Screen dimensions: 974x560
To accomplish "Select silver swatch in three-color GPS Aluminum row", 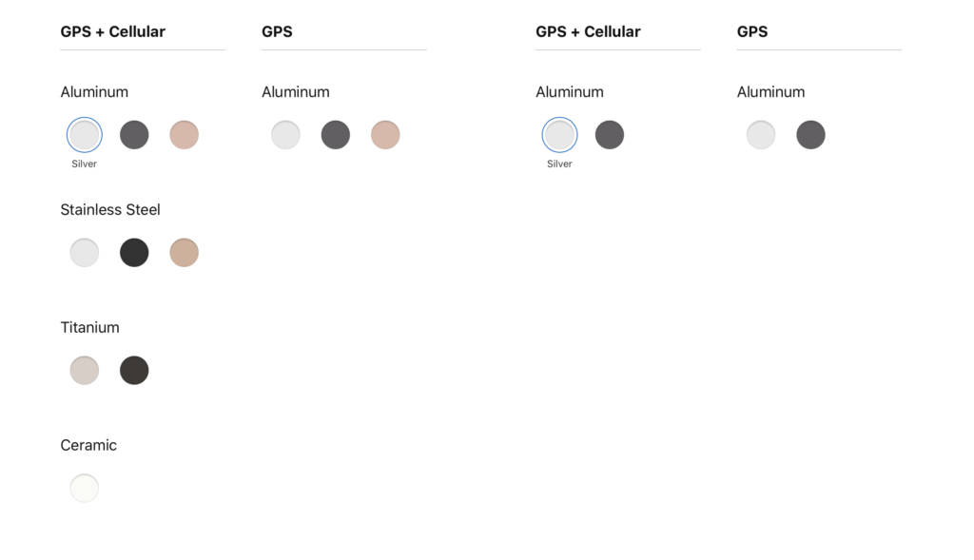I will coord(285,135).
